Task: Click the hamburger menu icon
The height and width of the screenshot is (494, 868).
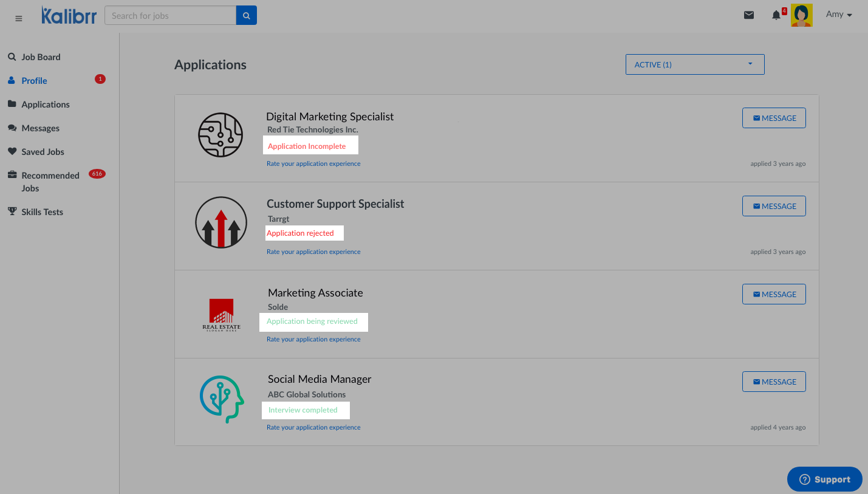Action: (19, 19)
